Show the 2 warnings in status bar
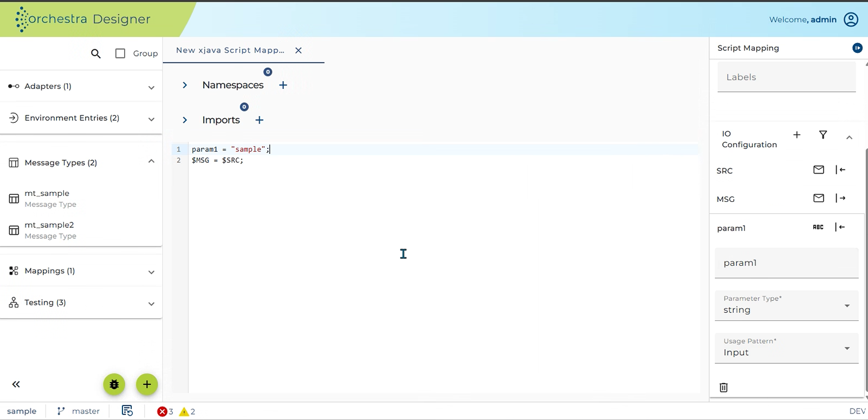The width and height of the screenshot is (868, 420). [187, 411]
